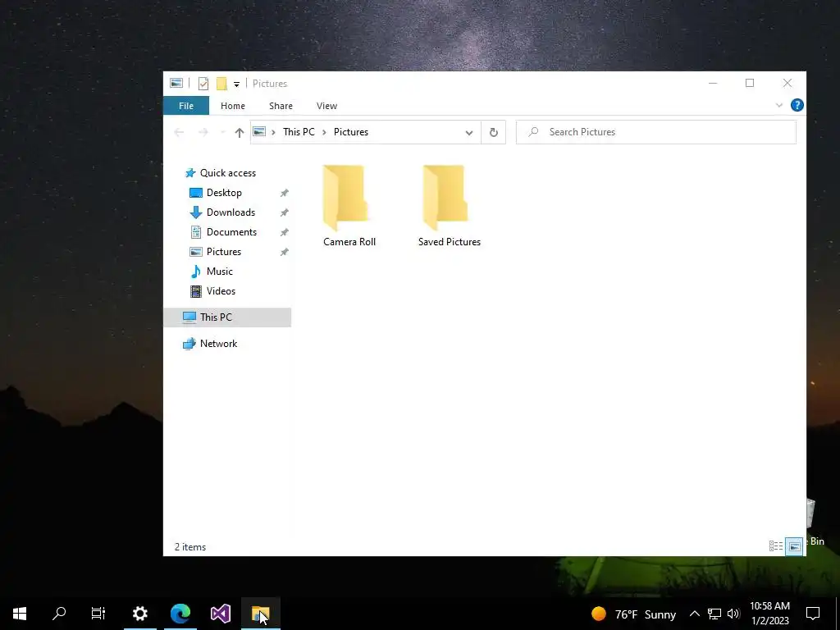The height and width of the screenshot is (630, 840).
Task: Switch to the View ribbon tab
Action: [x=326, y=106]
